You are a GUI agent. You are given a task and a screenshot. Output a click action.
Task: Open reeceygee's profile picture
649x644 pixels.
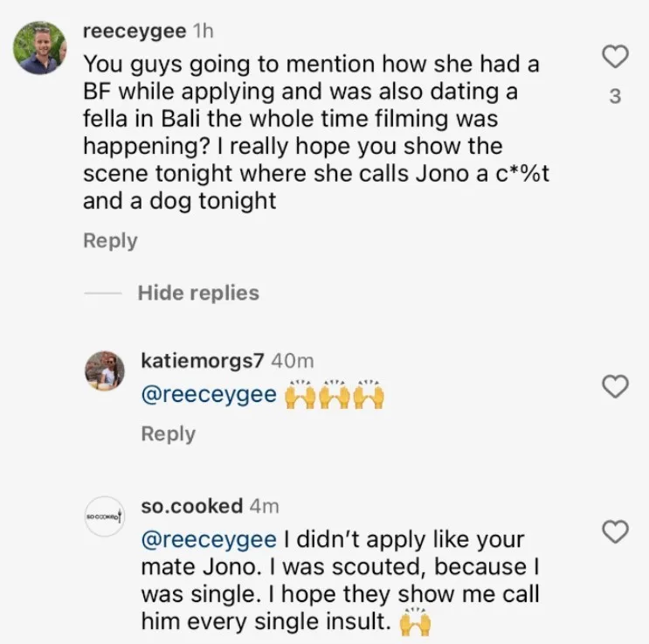tap(40, 48)
